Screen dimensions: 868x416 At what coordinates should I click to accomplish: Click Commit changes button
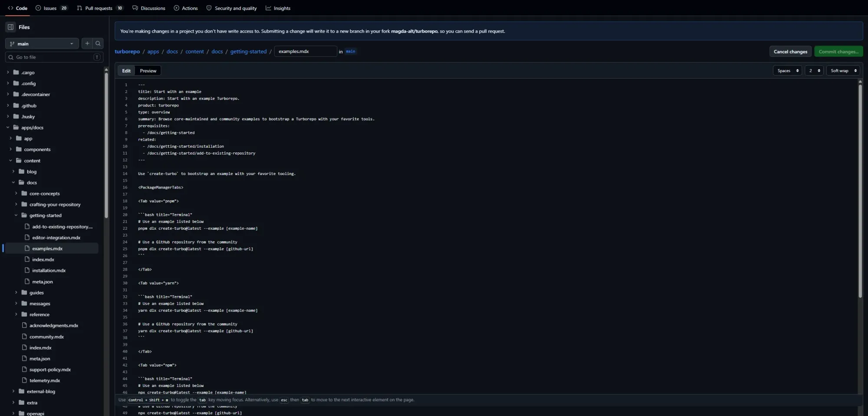point(838,51)
